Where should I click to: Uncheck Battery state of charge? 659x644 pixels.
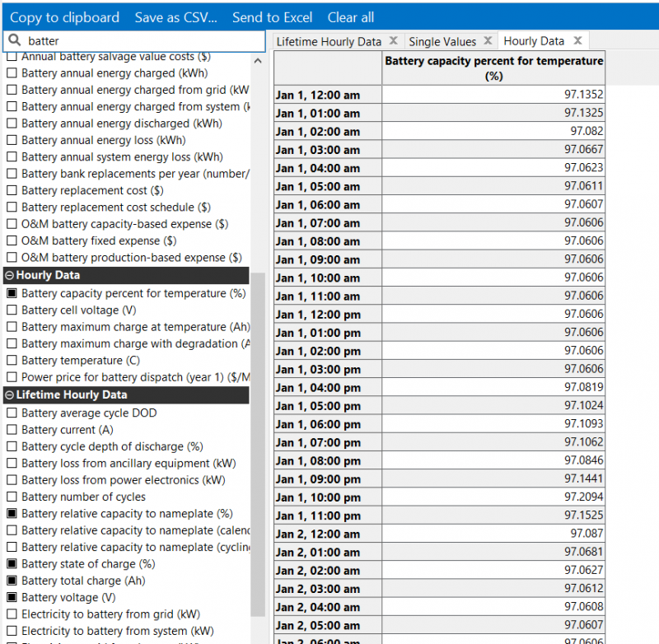(12, 564)
